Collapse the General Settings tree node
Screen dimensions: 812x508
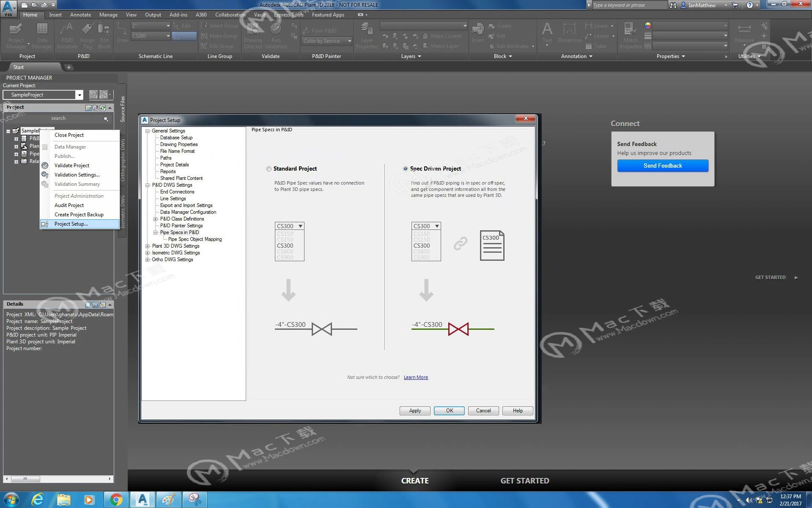[x=148, y=131]
